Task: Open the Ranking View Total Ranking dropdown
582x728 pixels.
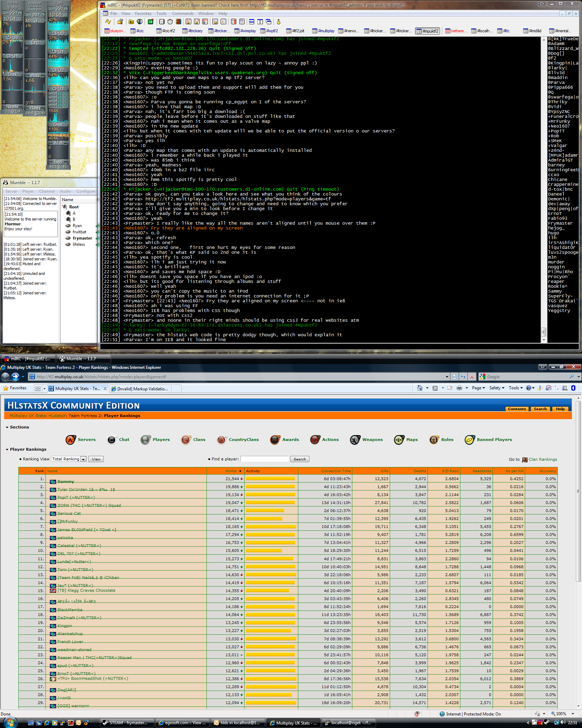Action: (69, 459)
